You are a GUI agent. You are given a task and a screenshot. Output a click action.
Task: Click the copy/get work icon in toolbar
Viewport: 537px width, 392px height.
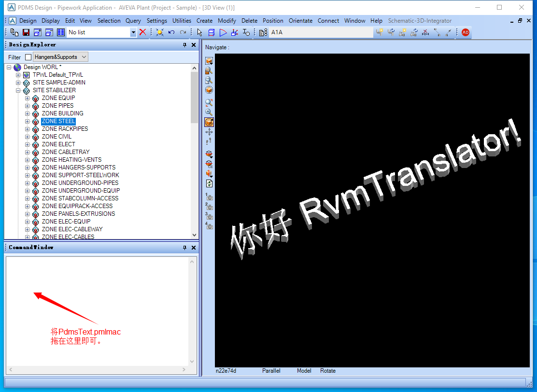[14, 32]
